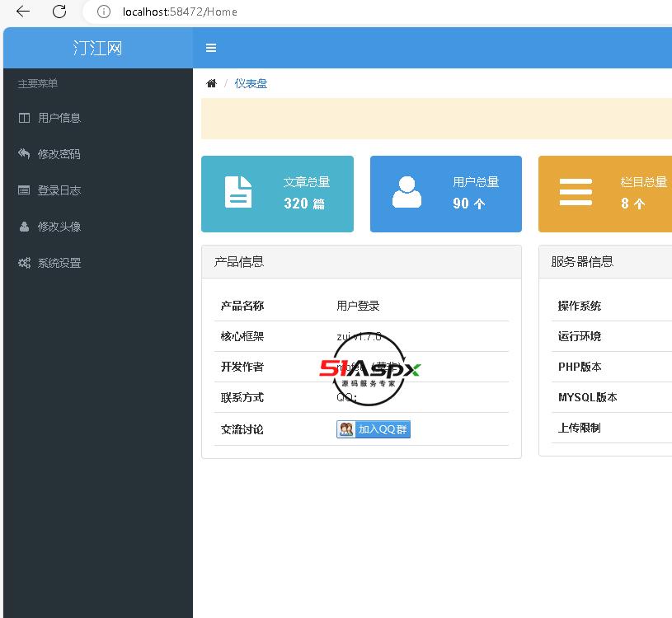672x618 pixels.
Task: Click the 用户信息 columns icon
Action: (x=24, y=118)
